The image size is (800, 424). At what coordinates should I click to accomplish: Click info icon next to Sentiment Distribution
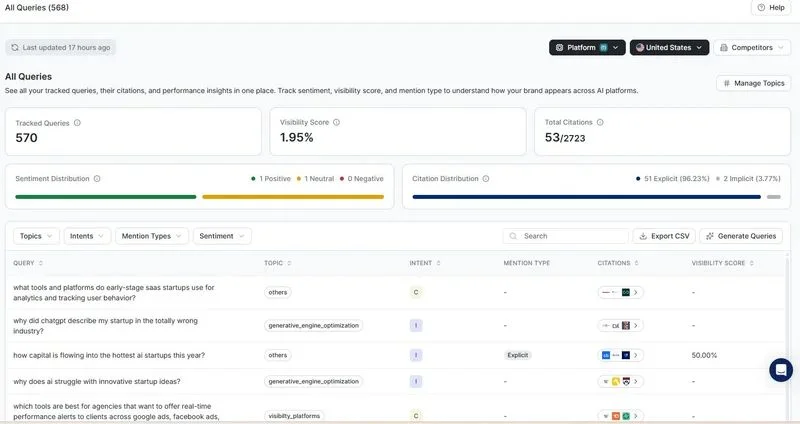[97, 179]
